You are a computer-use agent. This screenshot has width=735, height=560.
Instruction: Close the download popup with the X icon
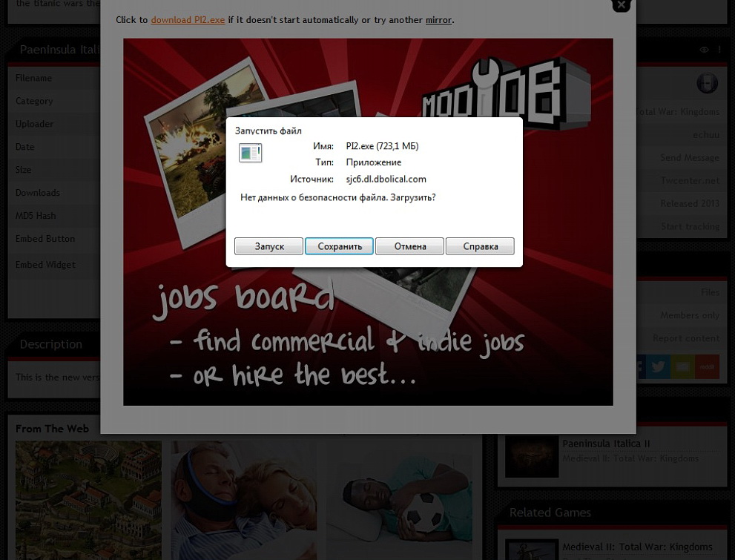[621, 5]
